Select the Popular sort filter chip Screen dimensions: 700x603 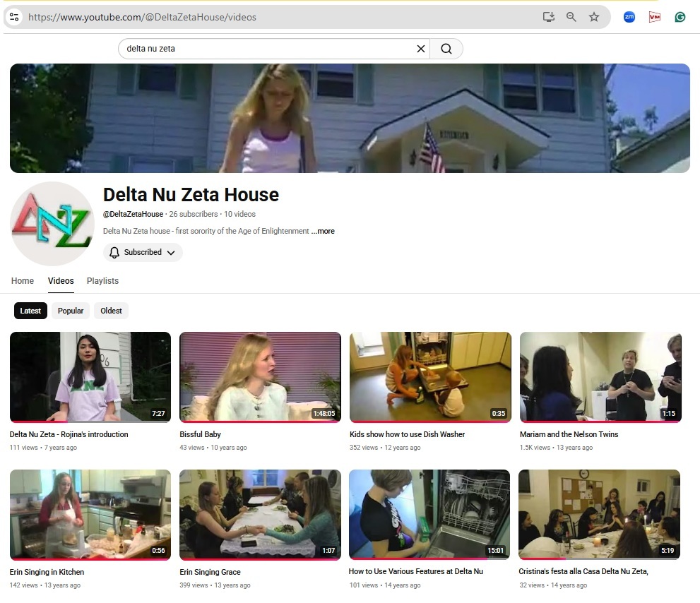pyautogui.click(x=71, y=311)
